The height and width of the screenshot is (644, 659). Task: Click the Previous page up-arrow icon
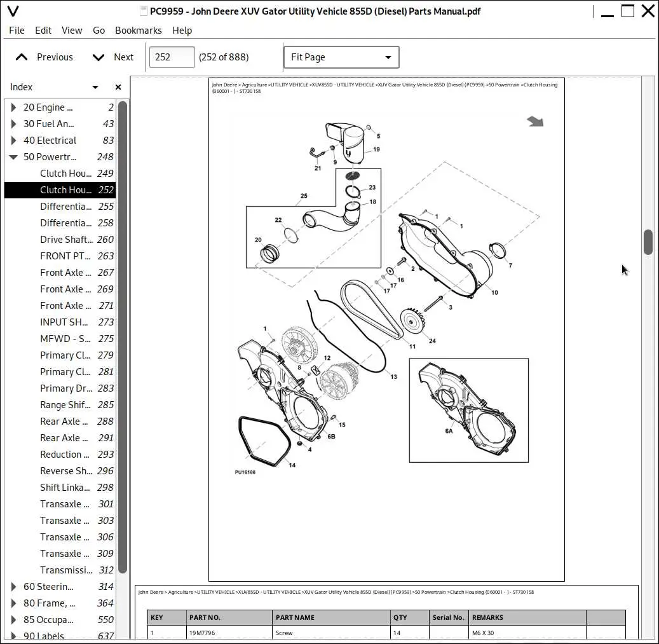(22, 57)
